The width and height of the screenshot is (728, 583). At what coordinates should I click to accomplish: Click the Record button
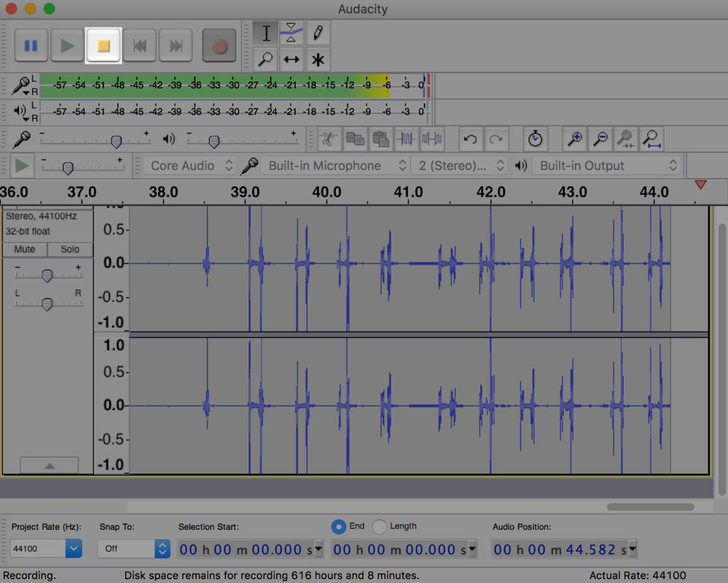[x=220, y=46]
